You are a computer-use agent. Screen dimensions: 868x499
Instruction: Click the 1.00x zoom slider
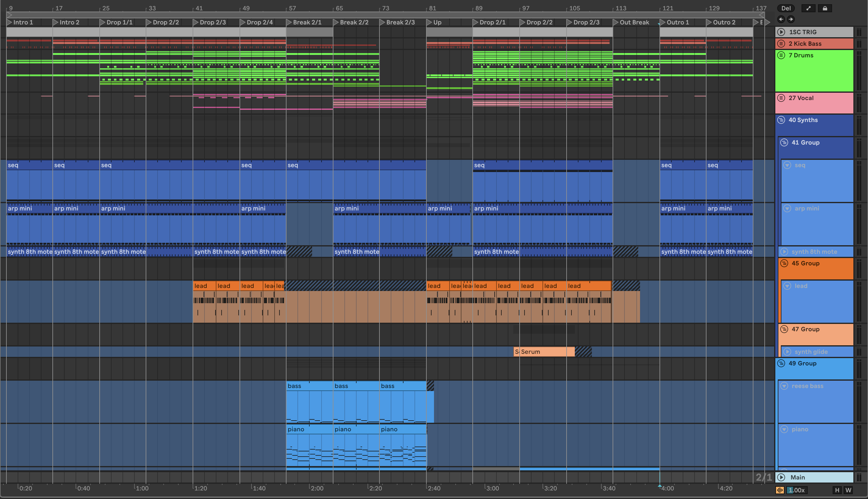click(796, 490)
